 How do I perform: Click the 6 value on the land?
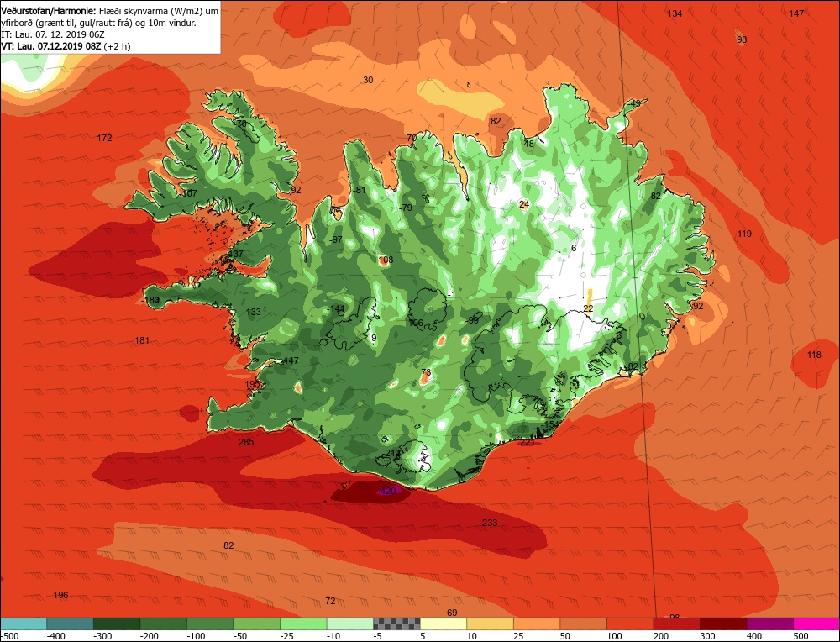(x=574, y=248)
